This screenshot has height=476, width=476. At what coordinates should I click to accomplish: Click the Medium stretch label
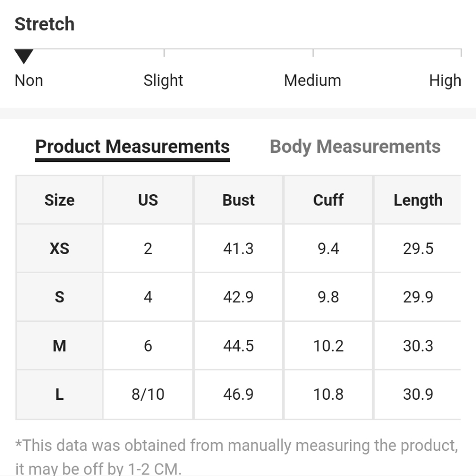coord(313,80)
